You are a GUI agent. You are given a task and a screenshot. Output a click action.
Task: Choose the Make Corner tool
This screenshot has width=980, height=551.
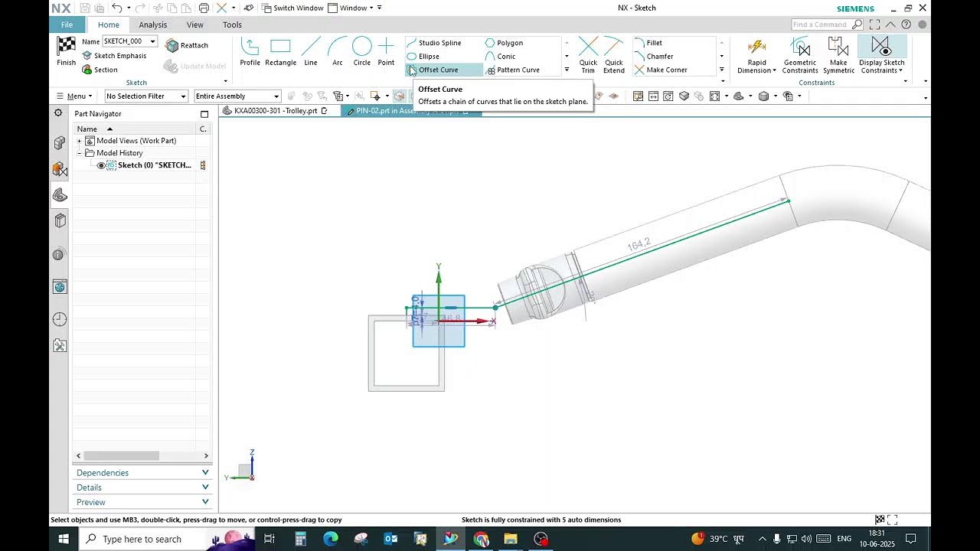[x=661, y=70]
